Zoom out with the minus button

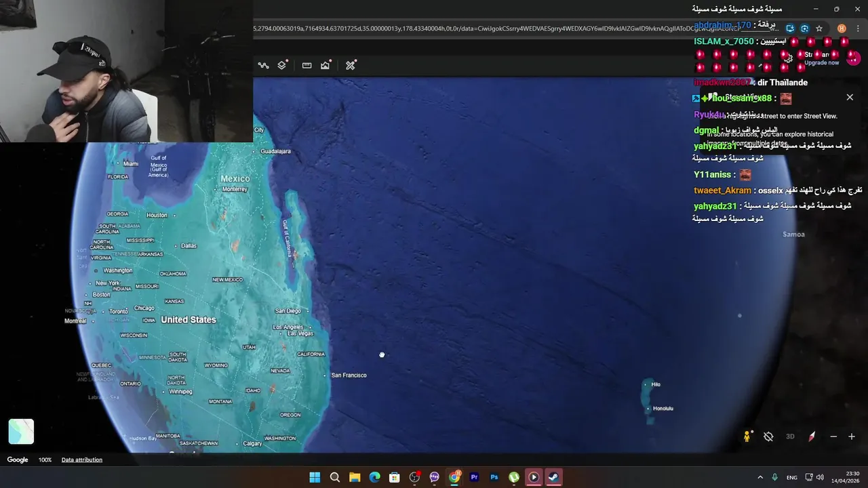(833, 436)
